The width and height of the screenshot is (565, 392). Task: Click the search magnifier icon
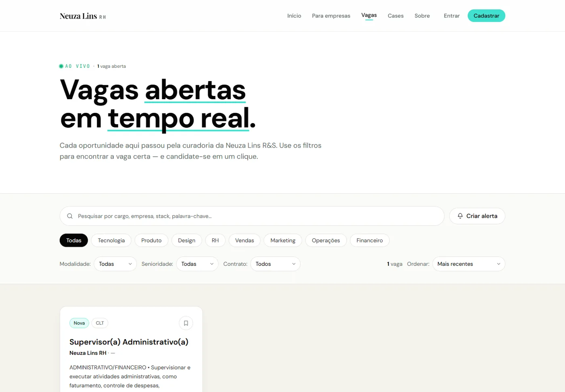point(70,216)
